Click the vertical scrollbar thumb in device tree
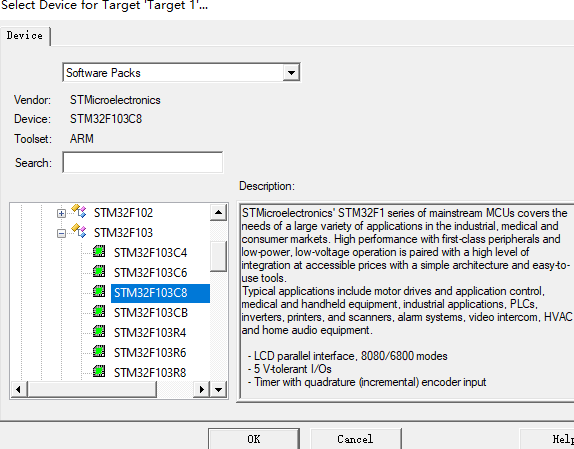 click(219, 256)
